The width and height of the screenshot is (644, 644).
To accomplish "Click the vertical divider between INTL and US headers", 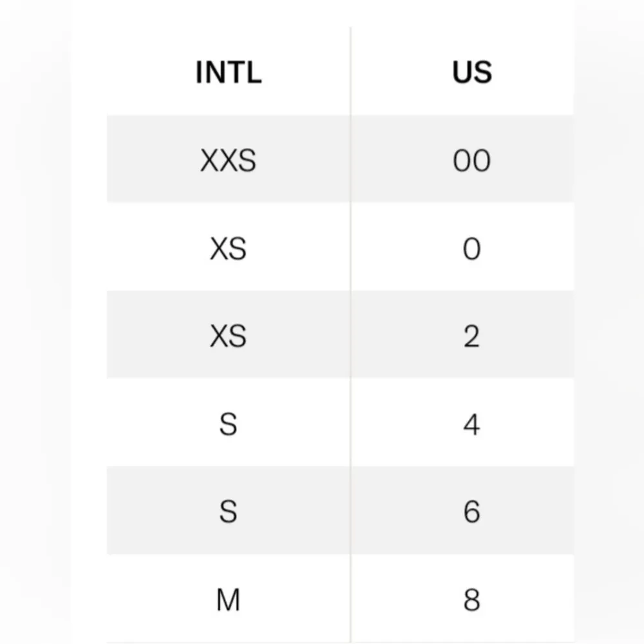I will tap(351, 72).
